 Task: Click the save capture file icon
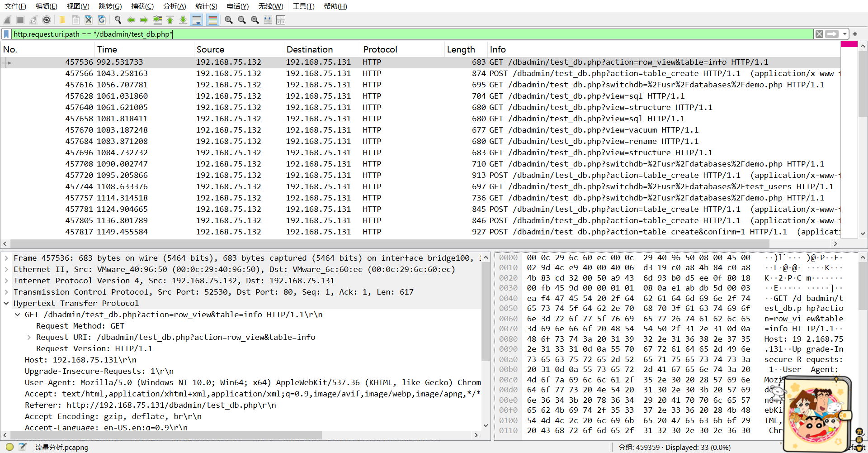pos(75,20)
